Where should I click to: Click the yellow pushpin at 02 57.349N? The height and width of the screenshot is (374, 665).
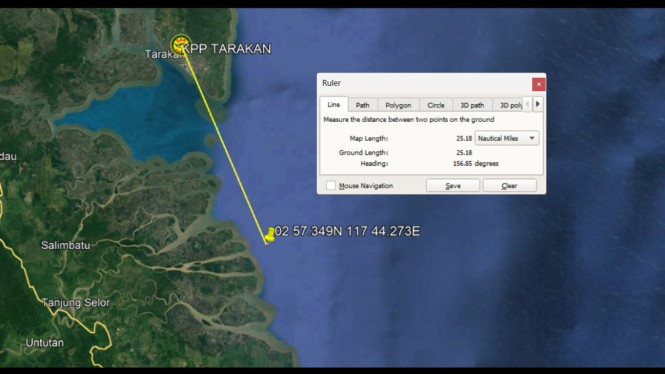pos(269,235)
